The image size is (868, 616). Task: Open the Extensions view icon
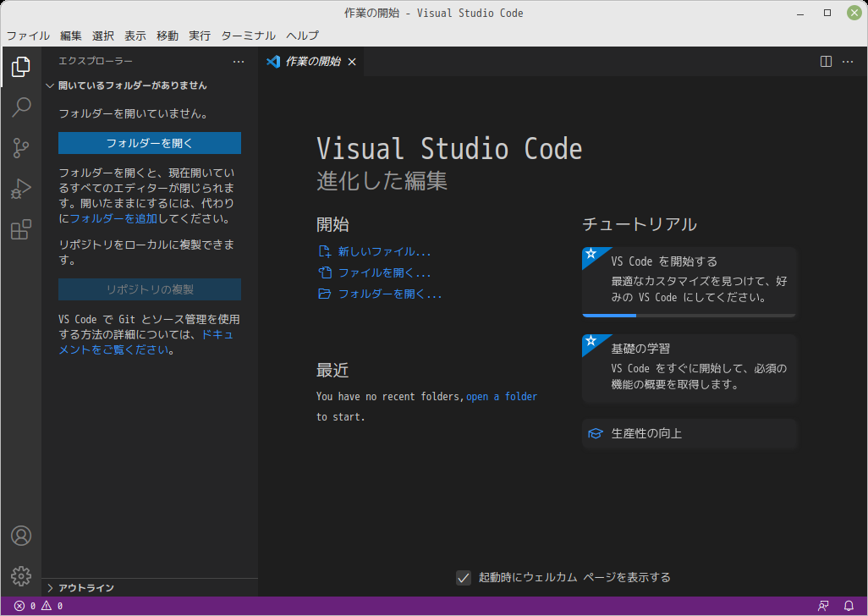click(21, 229)
